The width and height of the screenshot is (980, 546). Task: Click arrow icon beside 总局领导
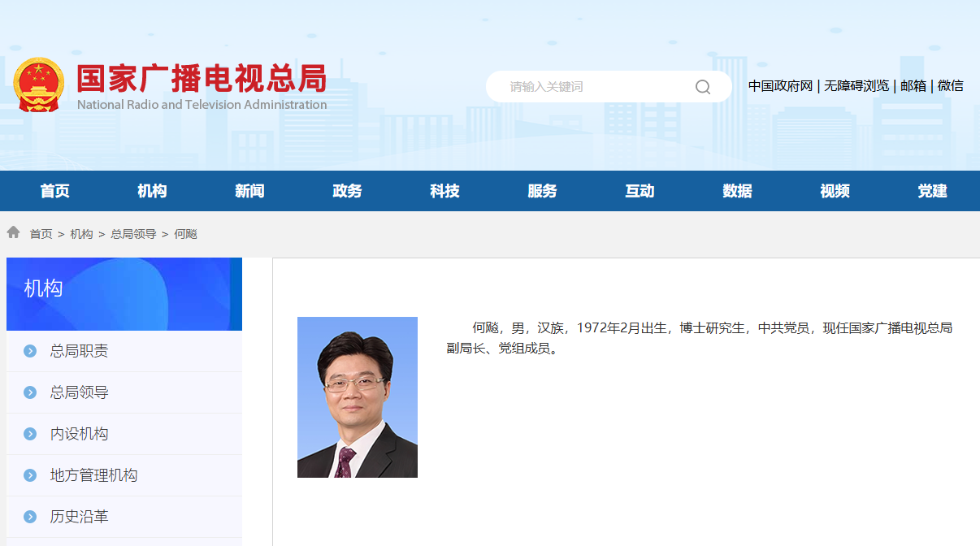click(x=30, y=392)
